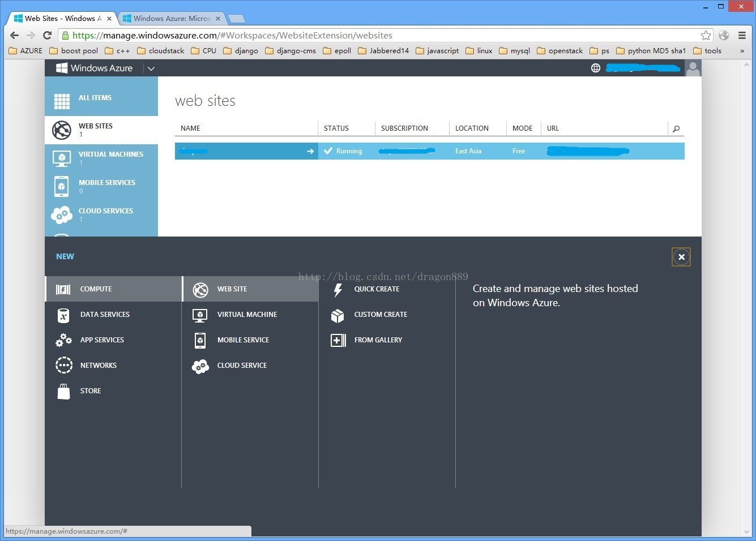
Task: Close the NEW drawer panel
Action: [x=681, y=257]
